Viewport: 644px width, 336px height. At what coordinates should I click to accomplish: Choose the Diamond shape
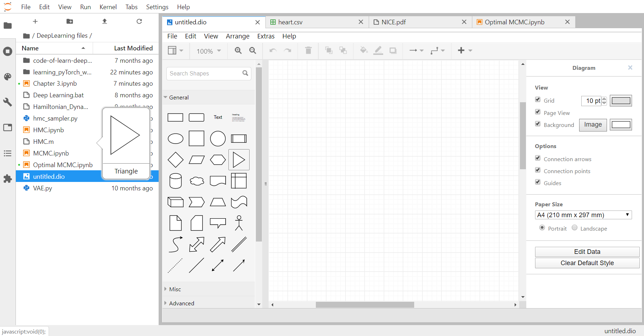(x=176, y=160)
